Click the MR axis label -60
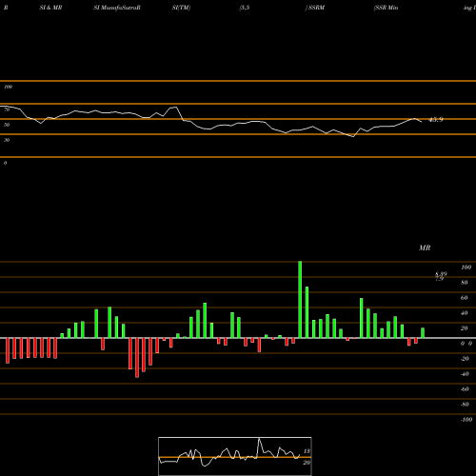Viewport: 476px width, 476px height. (465, 389)
